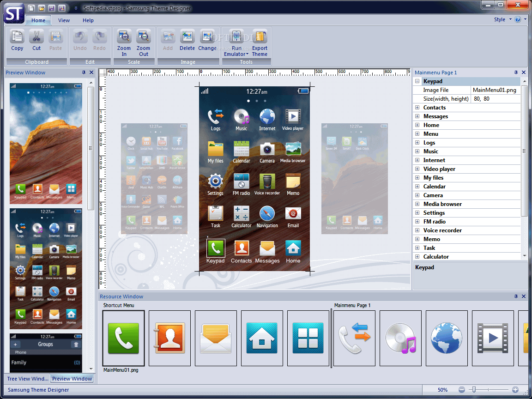
Task: Click the open folder quick-access icon
Action: (x=41, y=8)
